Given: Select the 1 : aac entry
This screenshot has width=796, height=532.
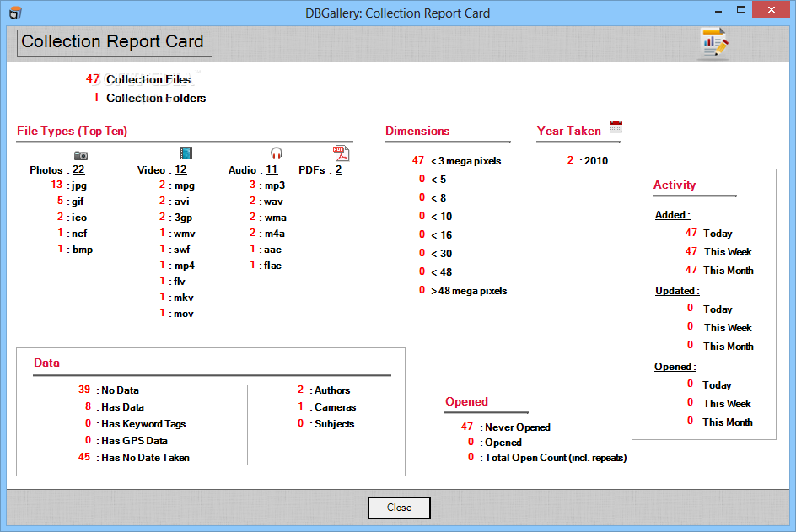Looking at the screenshot, I should pos(266,250).
